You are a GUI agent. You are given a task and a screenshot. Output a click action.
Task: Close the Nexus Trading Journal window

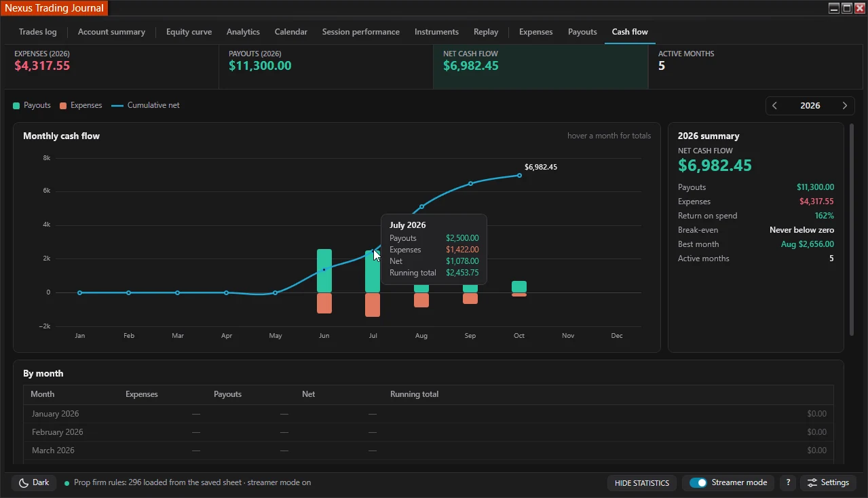click(x=860, y=8)
